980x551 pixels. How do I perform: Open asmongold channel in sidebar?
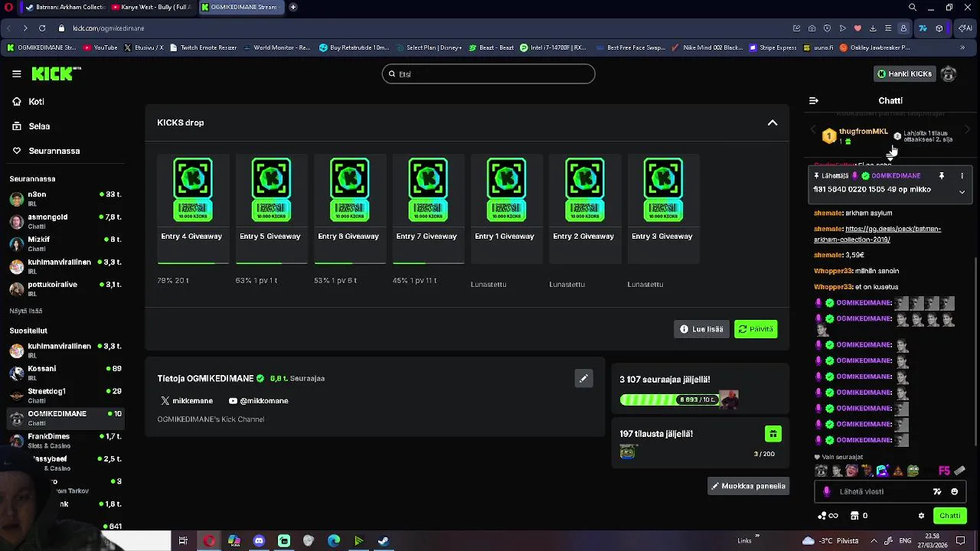coord(65,221)
